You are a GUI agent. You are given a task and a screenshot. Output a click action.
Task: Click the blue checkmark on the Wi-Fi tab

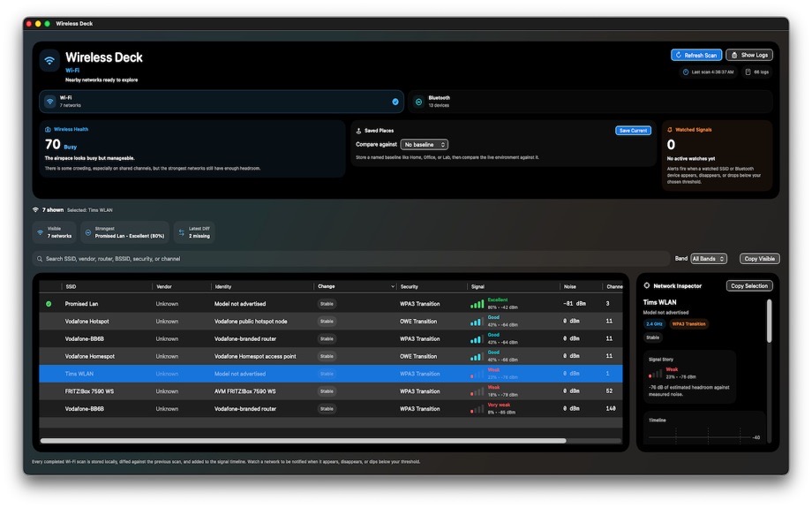point(395,102)
